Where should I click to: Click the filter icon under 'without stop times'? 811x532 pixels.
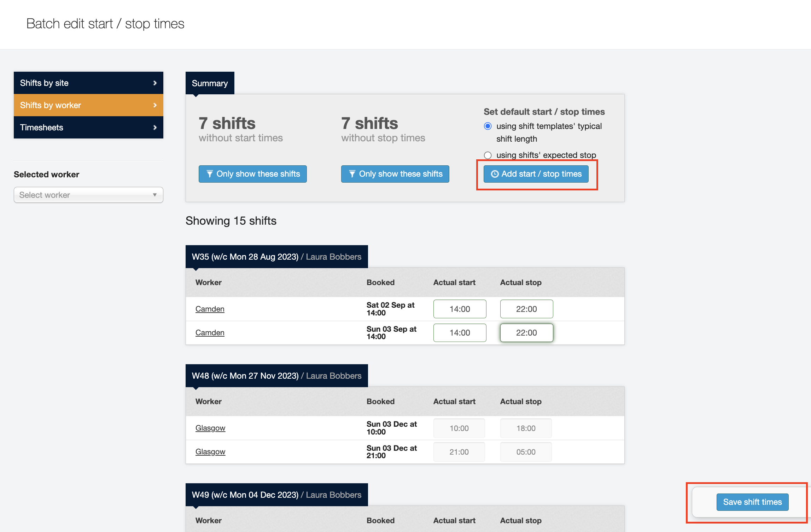pyautogui.click(x=352, y=174)
